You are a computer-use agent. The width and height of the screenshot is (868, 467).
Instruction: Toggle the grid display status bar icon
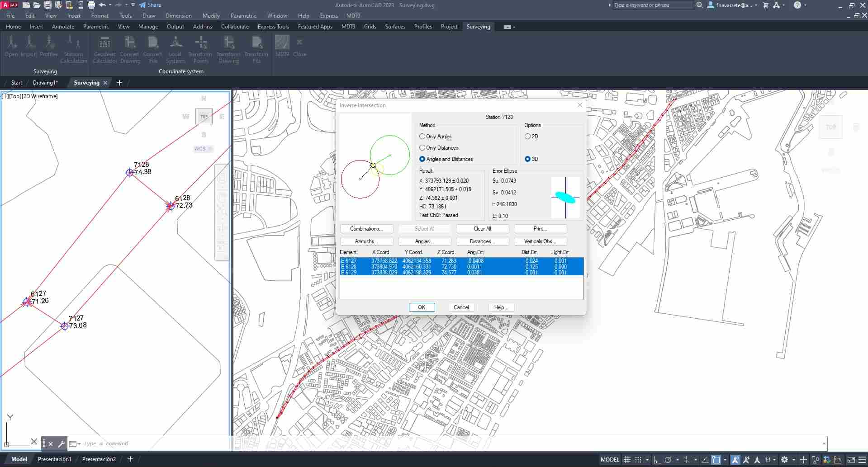click(x=627, y=459)
